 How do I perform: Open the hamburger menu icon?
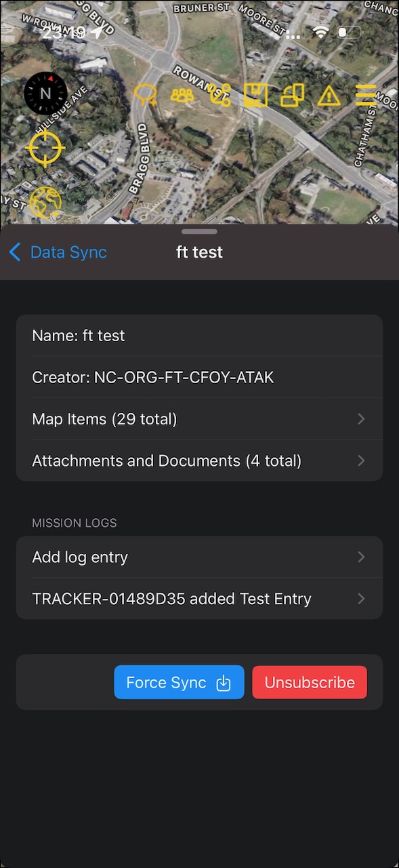pos(366,95)
